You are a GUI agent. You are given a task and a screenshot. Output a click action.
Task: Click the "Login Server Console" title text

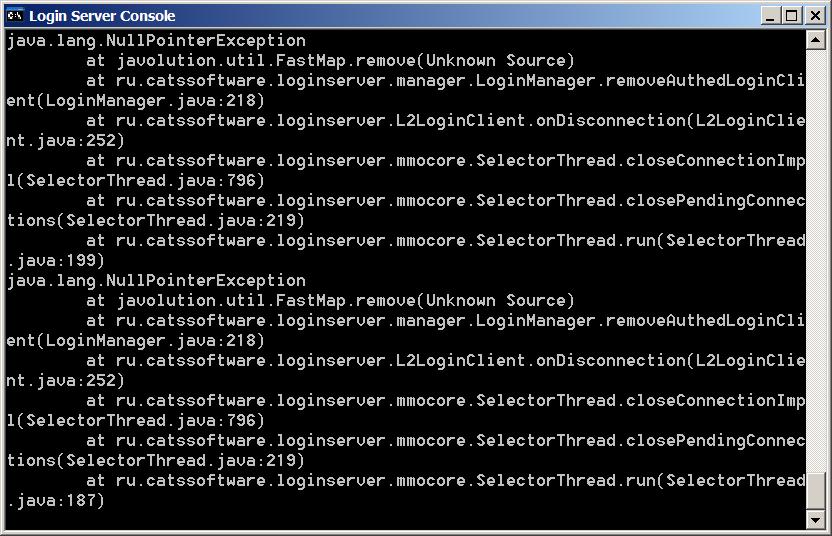point(102,16)
